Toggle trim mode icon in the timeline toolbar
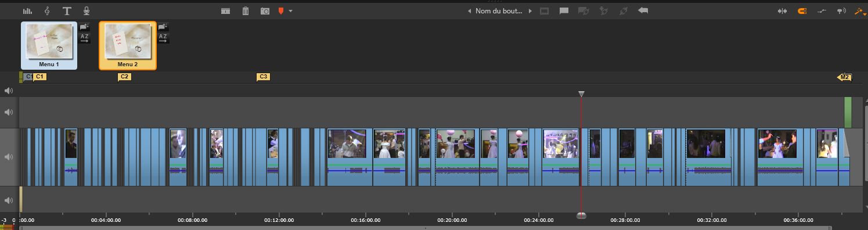 [x=782, y=11]
